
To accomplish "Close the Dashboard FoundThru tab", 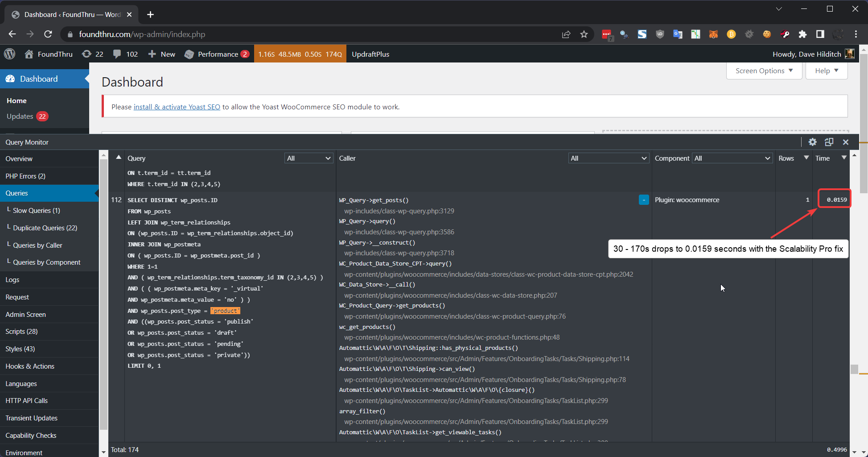I will point(129,15).
